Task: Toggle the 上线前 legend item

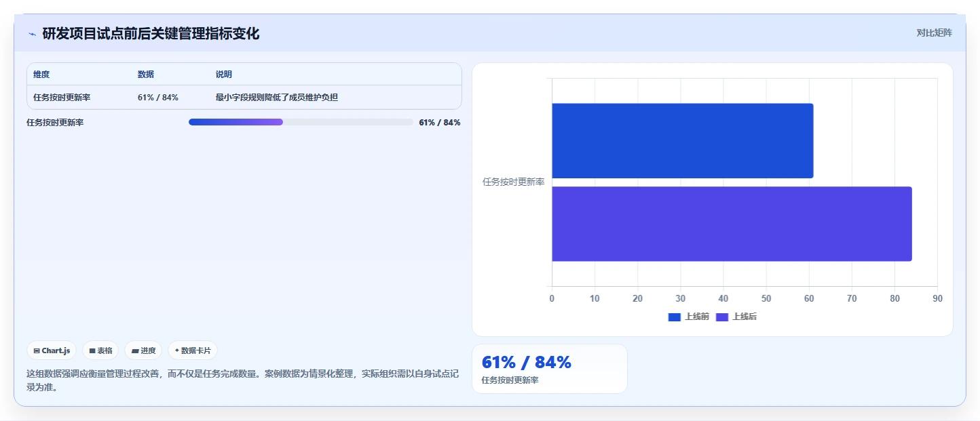Action: click(688, 317)
